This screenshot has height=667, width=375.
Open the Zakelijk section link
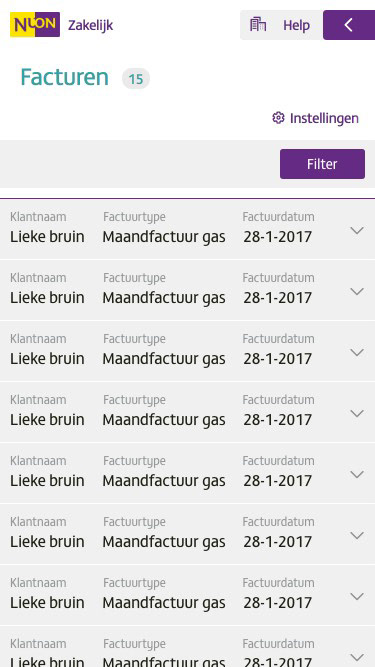coord(91,25)
